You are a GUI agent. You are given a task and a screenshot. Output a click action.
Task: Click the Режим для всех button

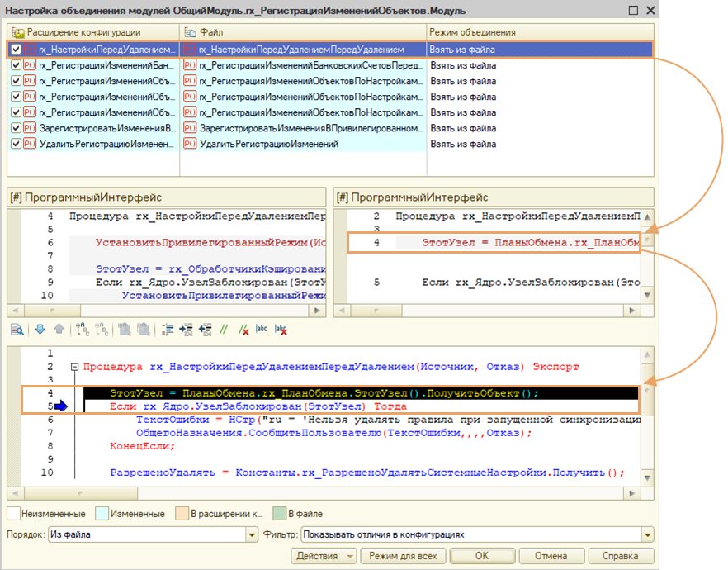[404, 556]
